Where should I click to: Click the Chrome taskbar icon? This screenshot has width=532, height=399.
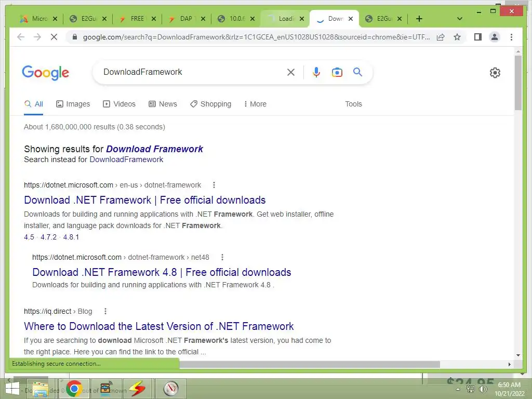click(74, 389)
